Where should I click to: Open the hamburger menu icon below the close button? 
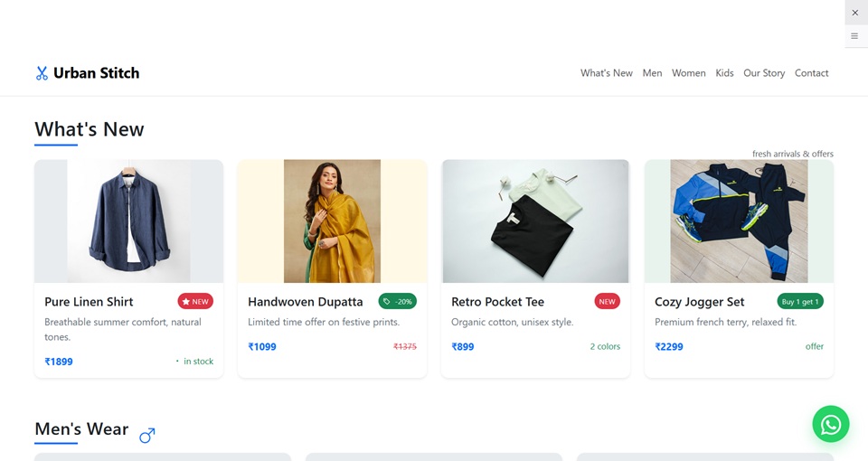coord(854,36)
